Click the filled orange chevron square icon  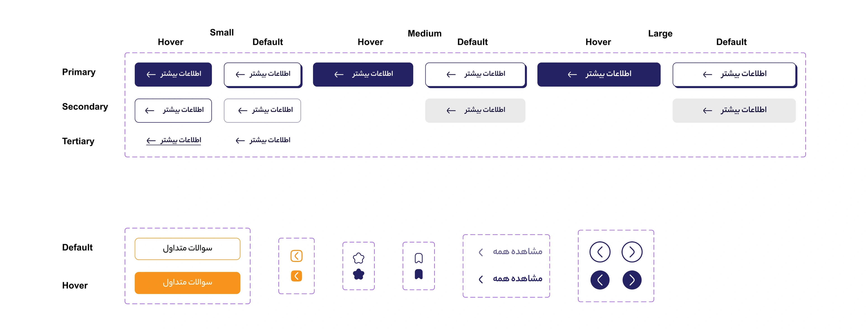coord(297,276)
